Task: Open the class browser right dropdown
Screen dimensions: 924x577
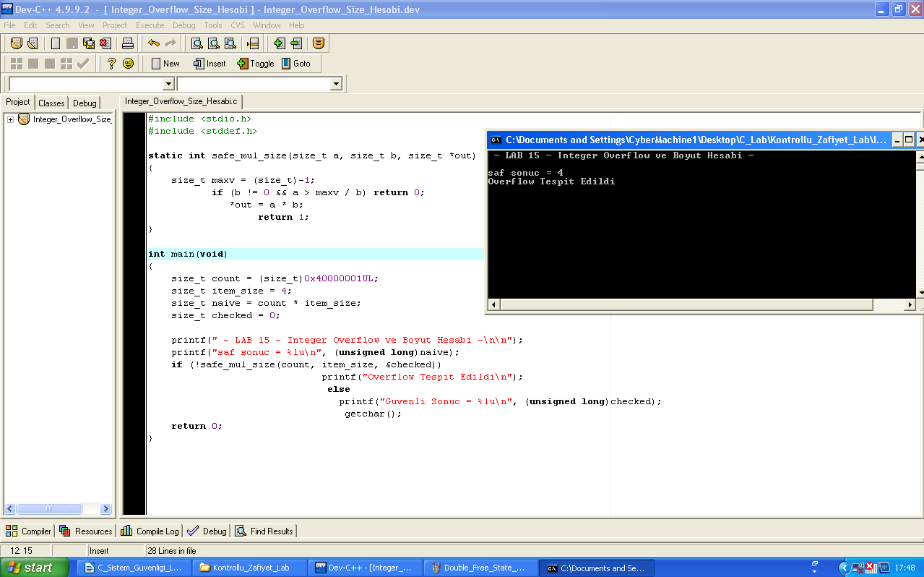Action: 336,84
